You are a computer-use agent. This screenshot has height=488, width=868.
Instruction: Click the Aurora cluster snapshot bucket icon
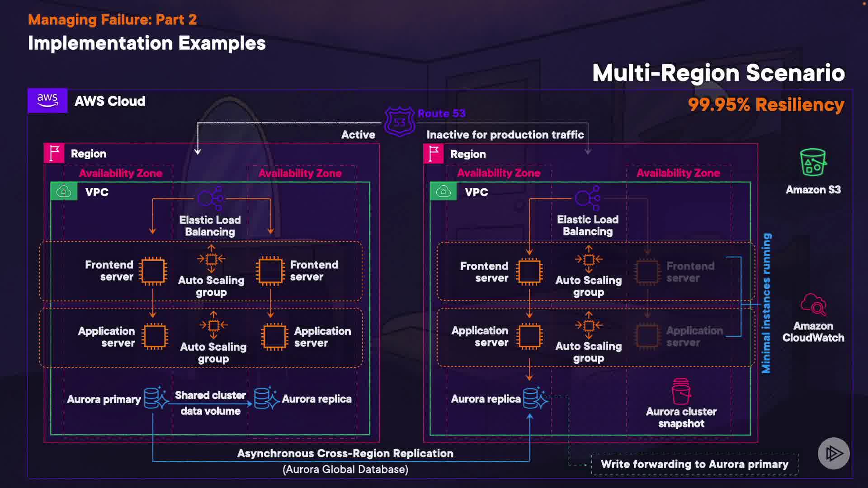pyautogui.click(x=681, y=391)
